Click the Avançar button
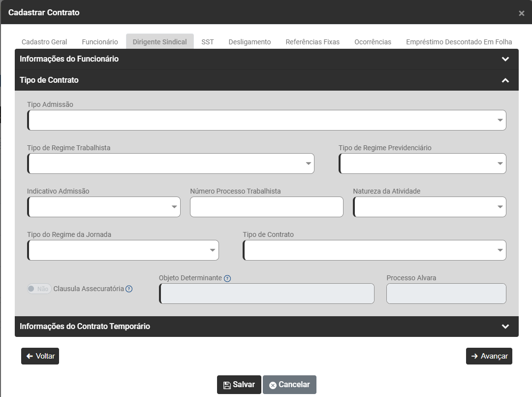This screenshot has width=532, height=397. [x=489, y=356]
